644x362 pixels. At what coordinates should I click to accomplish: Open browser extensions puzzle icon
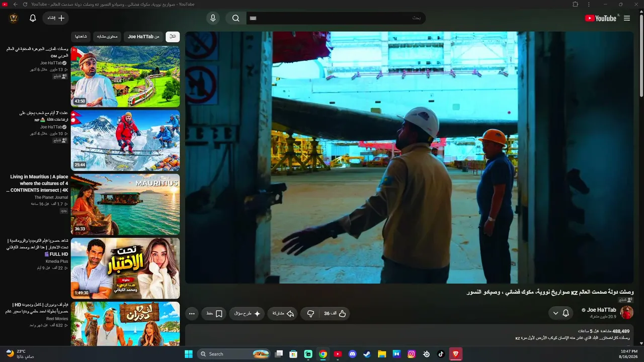(x=576, y=4)
